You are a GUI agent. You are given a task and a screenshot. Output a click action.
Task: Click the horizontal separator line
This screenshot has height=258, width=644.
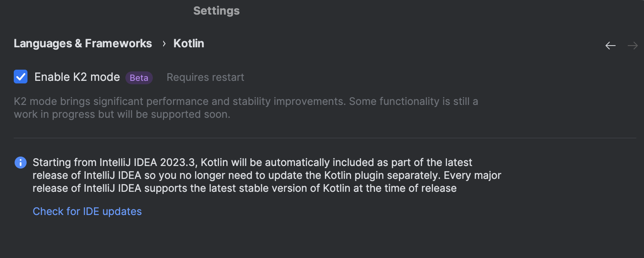pyautogui.click(x=325, y=138)
